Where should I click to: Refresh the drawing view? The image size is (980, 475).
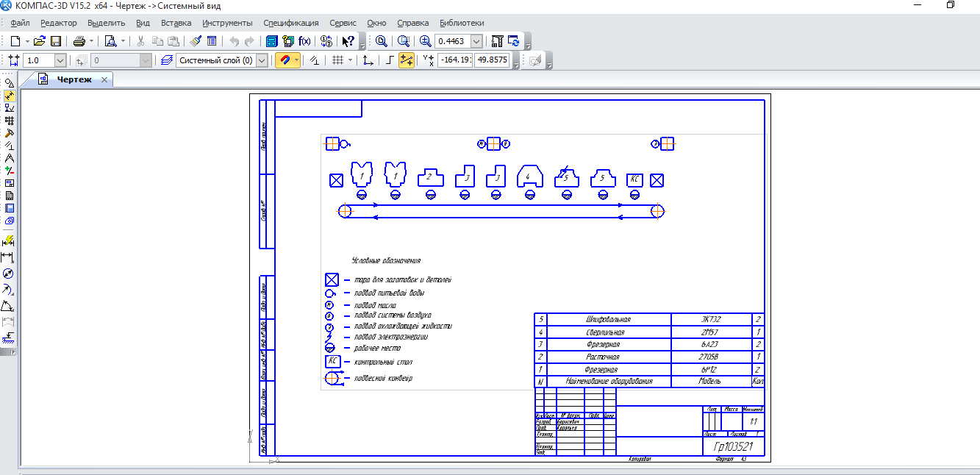[x=514, y=41]
